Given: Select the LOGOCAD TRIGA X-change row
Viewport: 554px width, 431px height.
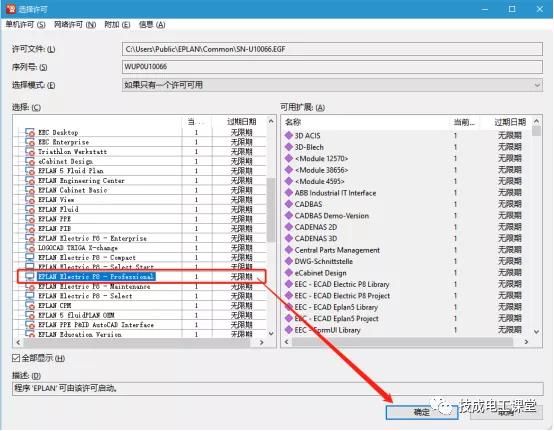Looking at the screenshot, I should point(141,248).
